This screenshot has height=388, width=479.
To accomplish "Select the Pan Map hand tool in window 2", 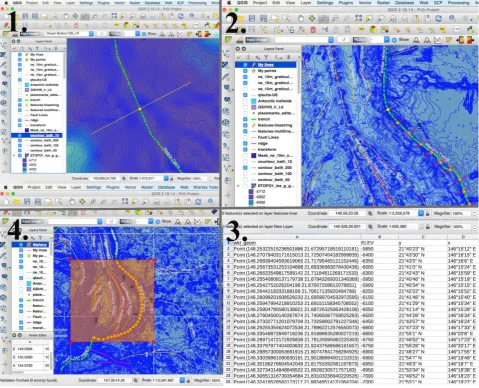I will click(301, 18).
